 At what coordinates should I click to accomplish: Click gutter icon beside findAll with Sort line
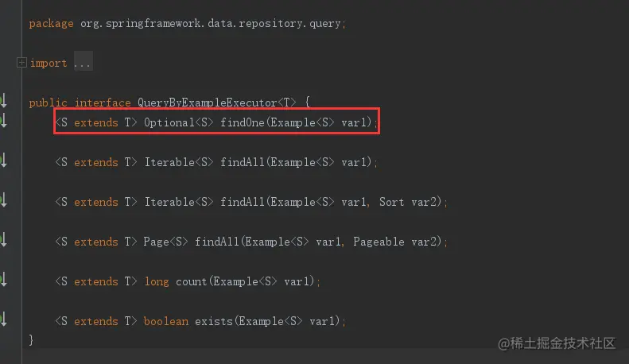coord(4,199)
